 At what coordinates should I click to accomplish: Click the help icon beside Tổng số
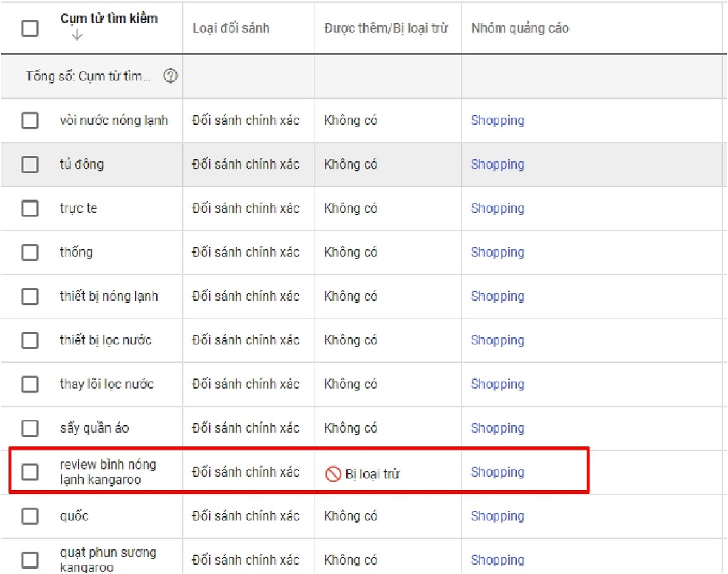170,76
